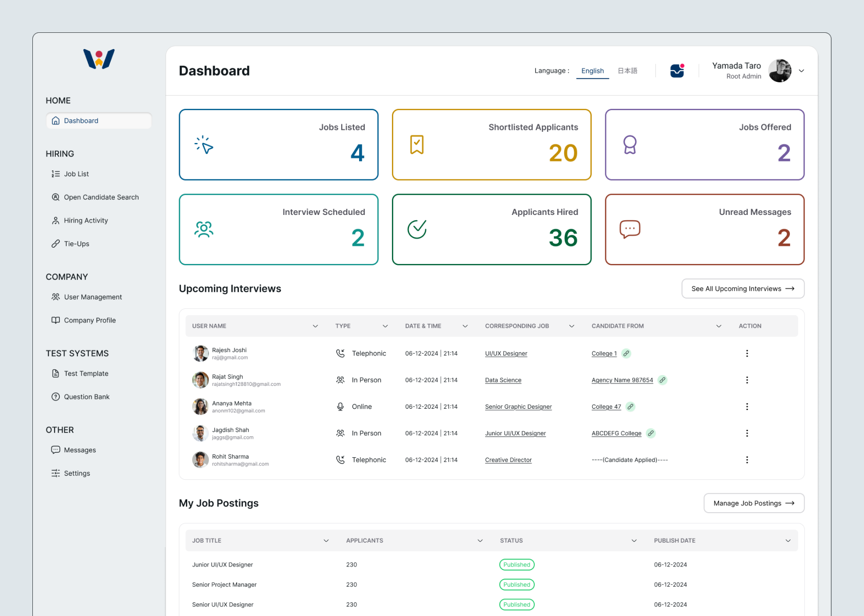Image resolution: width=864 pixels, height=616 pixels.
Task: Open the Data Science job link
Action: click(x=503, y=380)
